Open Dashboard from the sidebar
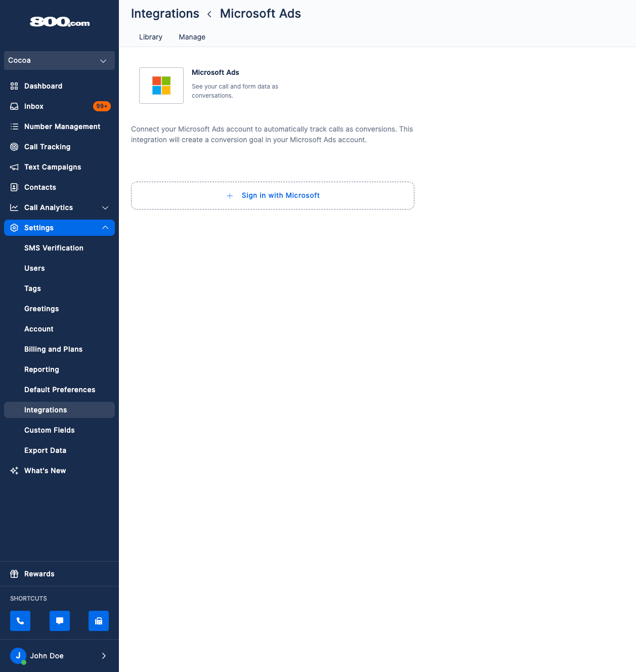Image resolution: width=636 pixels, height=672 pixels. [x=59, y=86]
